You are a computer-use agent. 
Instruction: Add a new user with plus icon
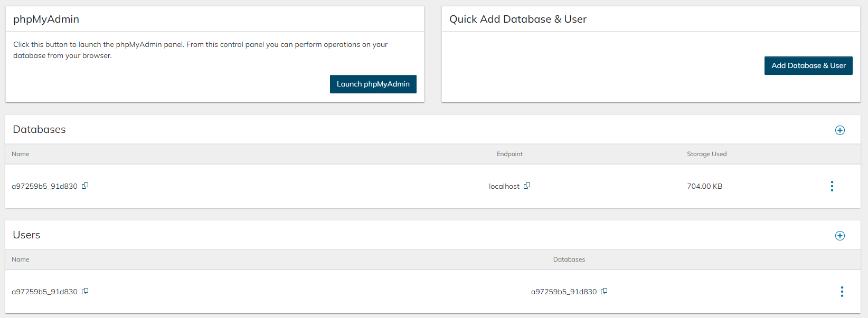tap(839, 236)
